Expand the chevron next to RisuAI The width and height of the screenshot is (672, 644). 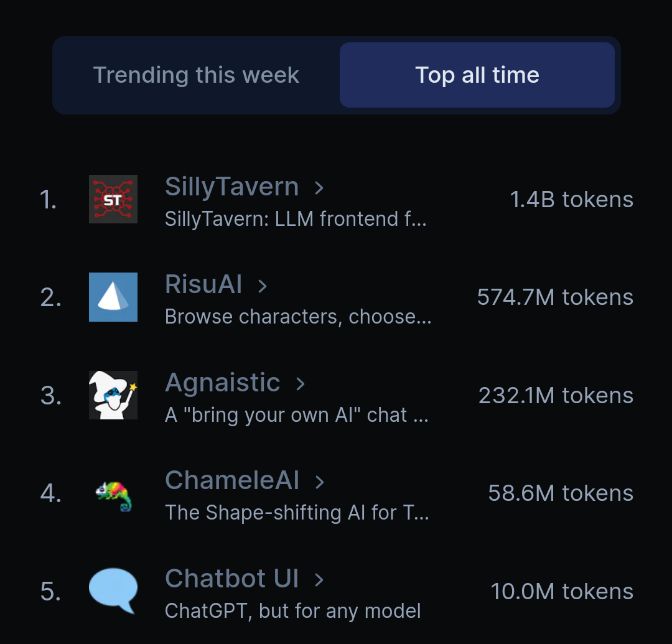(263, 286)
